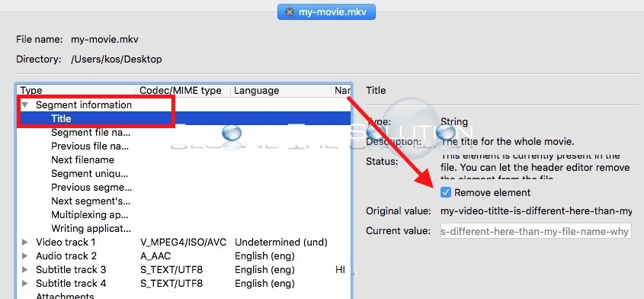This screenshot has height=299, width=644.
Task: Select the Previous file name row
Action: [x=184, y=146]
